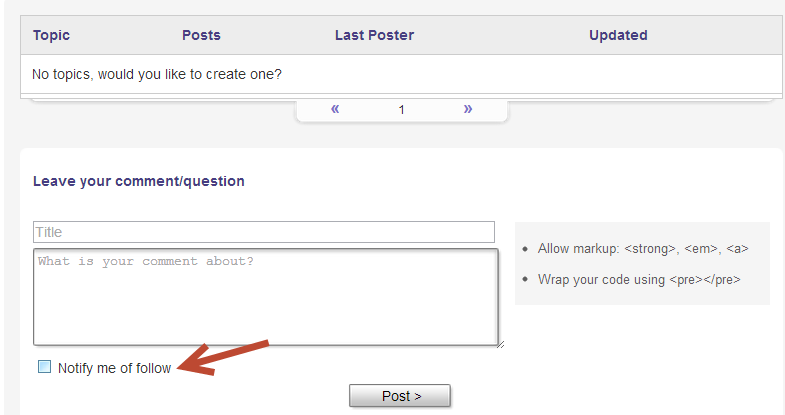This screenshot has width=785, height=415.
Task: Enable the Notify me of follow checkbox
Action: pos(44,367)
